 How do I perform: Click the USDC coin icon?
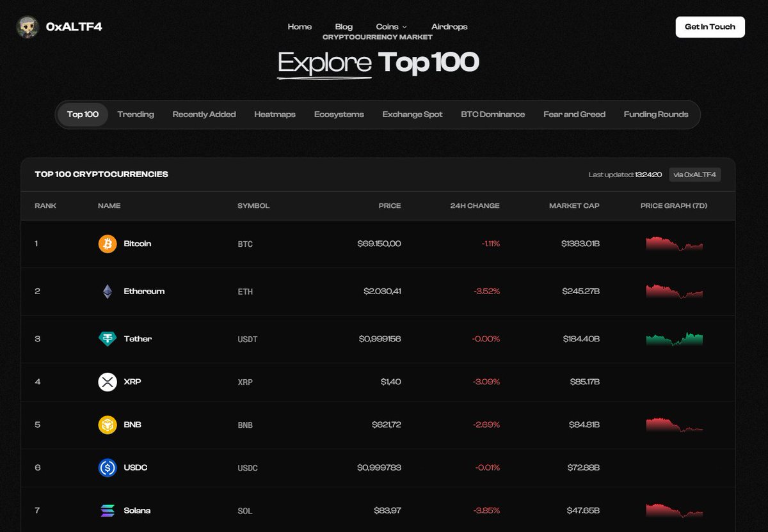pyautogui.click(x=108, y=467)
